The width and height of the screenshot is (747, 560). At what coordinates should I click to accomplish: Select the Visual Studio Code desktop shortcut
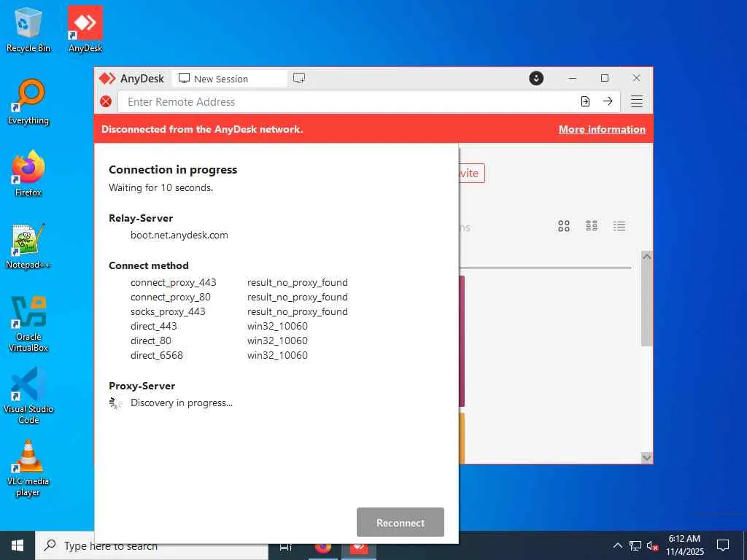[28, 395]
